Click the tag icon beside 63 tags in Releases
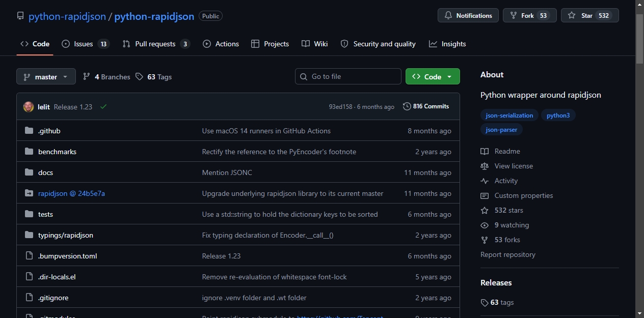This screenshot has width=644, height=318. [x=485, y=303]
